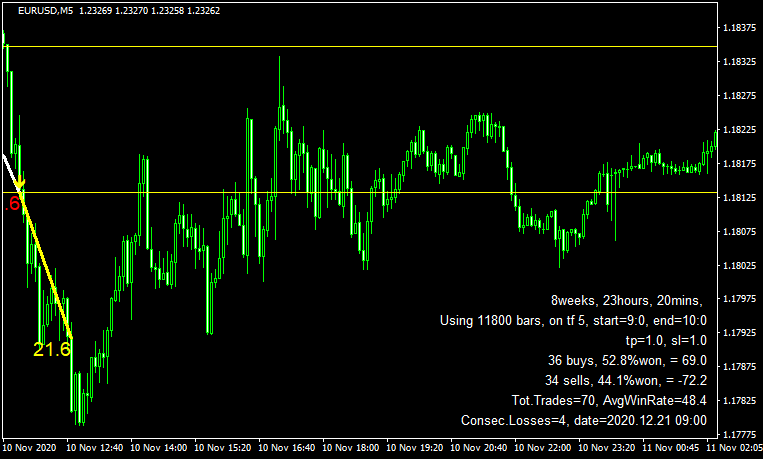This screenshot has width=763, height=459.
Task: Click the red .6 label
Action: [x=13, y=204]
